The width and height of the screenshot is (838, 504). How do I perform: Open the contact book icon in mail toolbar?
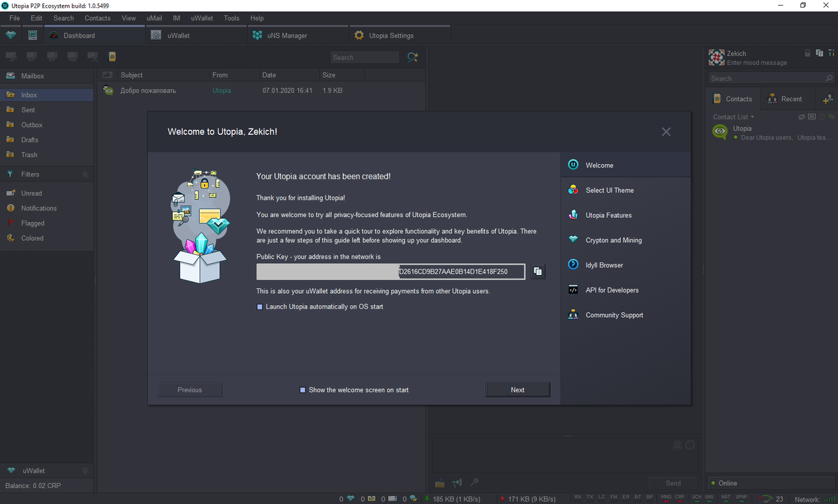click(x=112, y=57)
